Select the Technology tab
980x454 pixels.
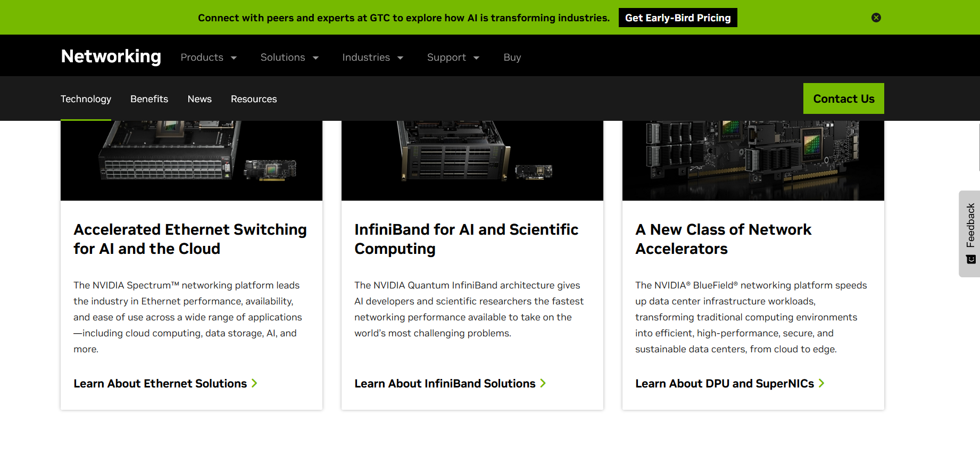[x=86, y=99]
